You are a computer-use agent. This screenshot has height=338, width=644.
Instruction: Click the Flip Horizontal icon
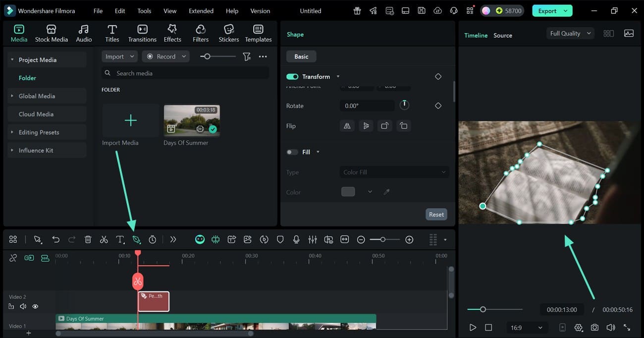[x=347, y=126]
